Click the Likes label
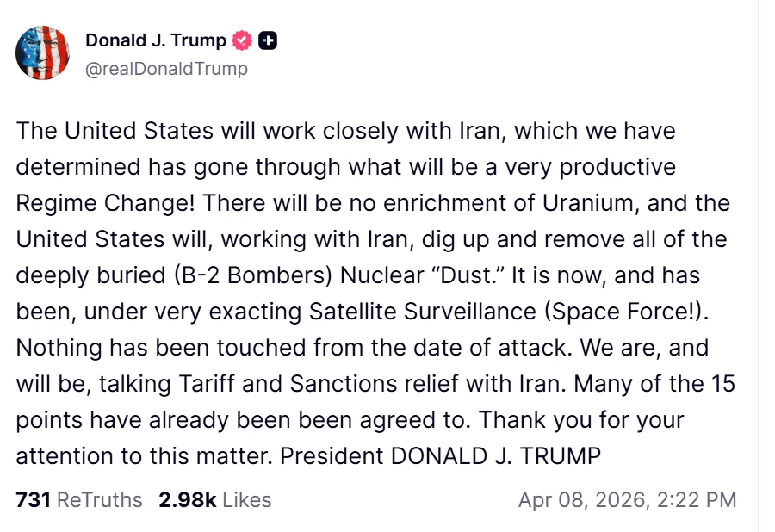Screen dimensions: 775x532 coord(246,500)
